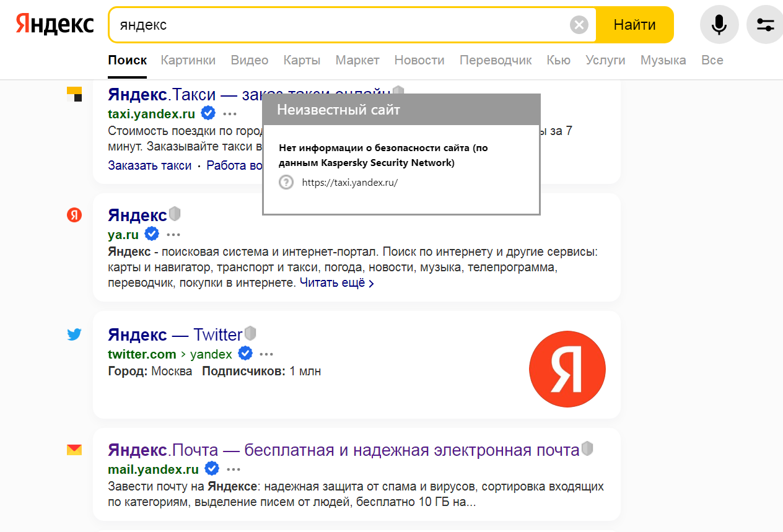This screenshot has height=532, width=783.
Task: Expand the ya.ru snippet with Читать ещё
Action: 337,283
